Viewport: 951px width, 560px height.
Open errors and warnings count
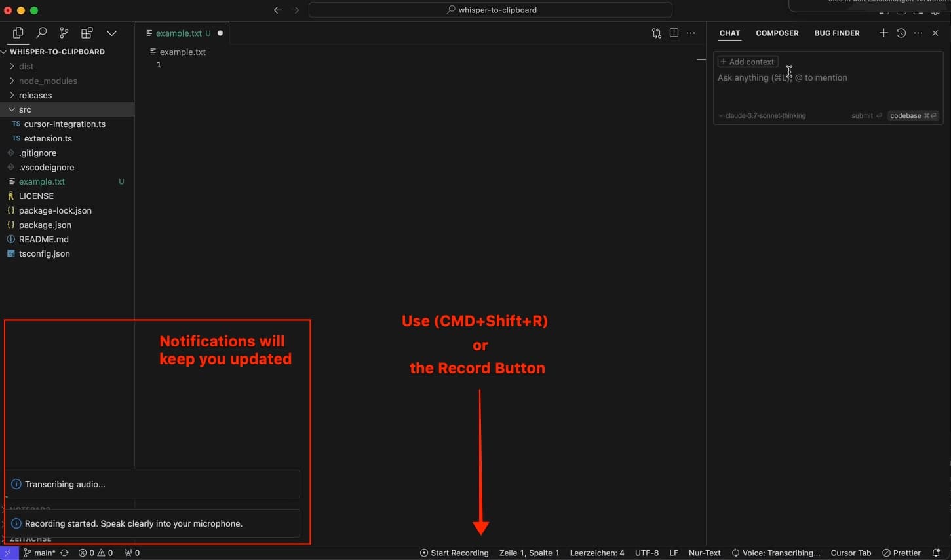[96, 553]
